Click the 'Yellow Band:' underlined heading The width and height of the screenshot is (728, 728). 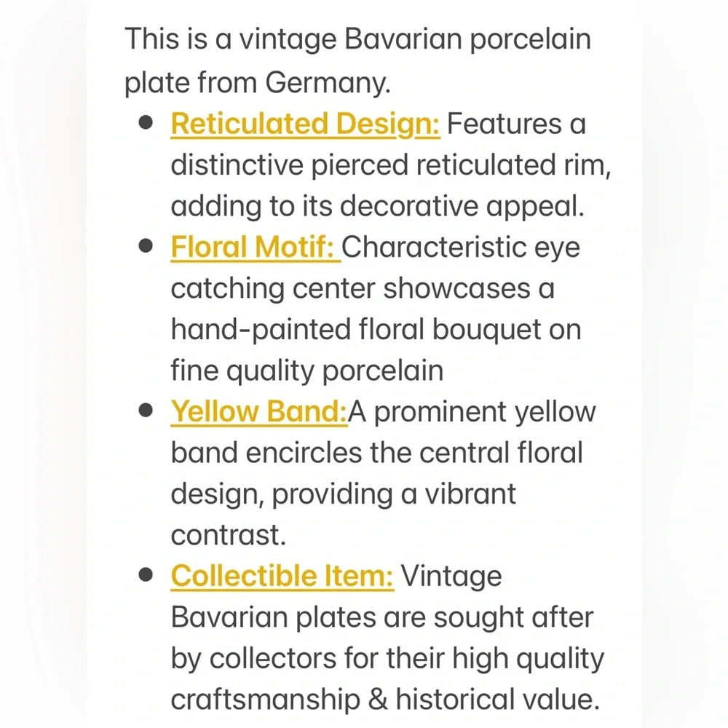258,412
